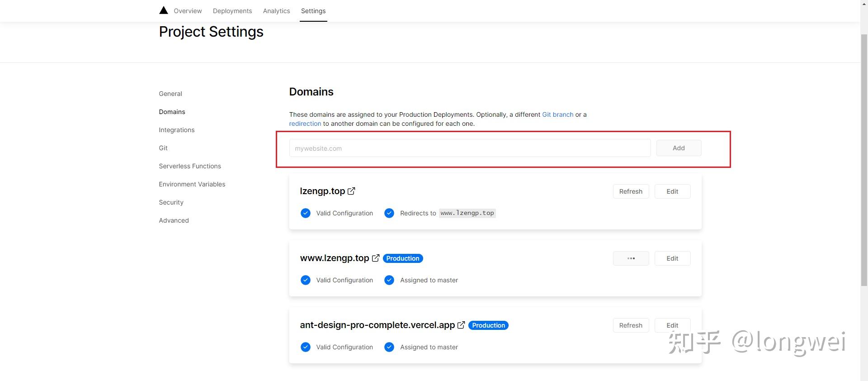
Task: Open ant-design-pro-complete.vercel.app external link icon
Action: click(461, 325)
